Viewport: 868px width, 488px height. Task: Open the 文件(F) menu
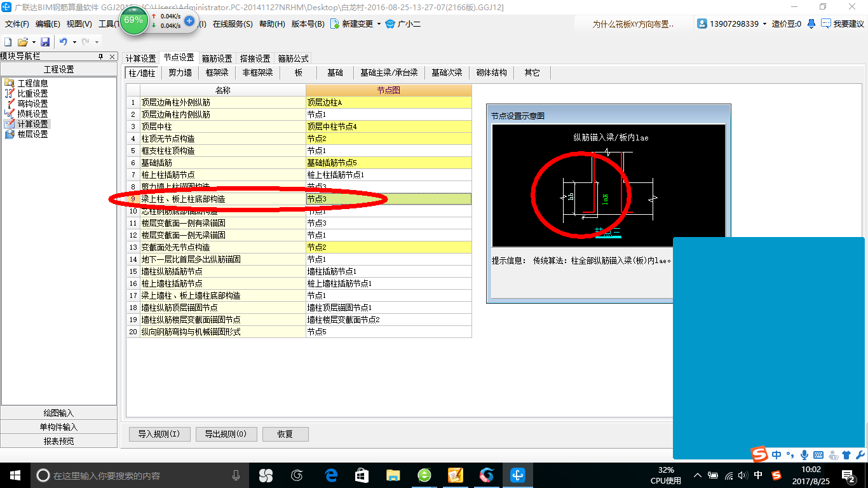pyautogui.click(x=17, y=24)
